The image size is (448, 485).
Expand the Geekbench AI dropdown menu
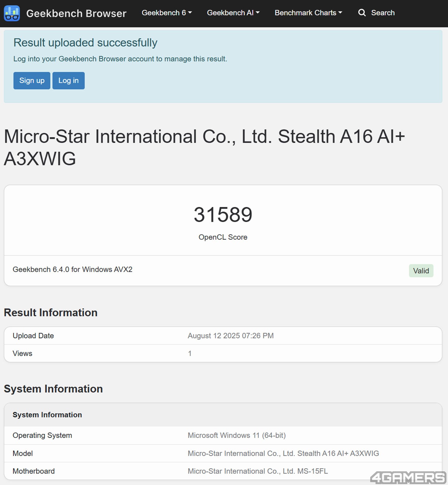click(x=233, y=13)
